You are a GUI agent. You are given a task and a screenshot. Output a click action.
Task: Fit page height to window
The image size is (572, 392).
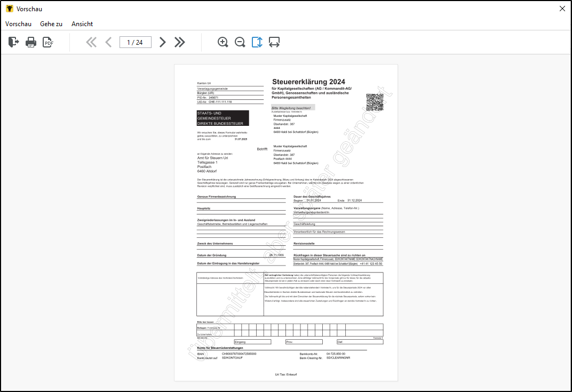257,42
